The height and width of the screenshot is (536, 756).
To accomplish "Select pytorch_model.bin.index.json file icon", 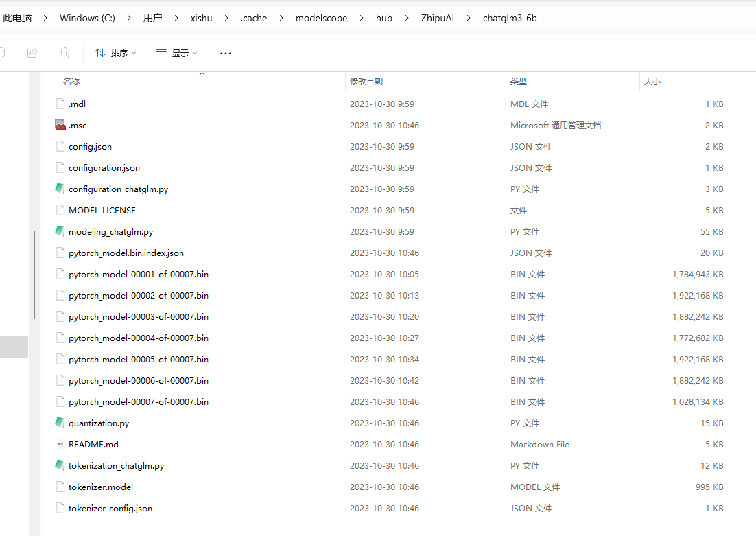I will click(x=60, y=253).
